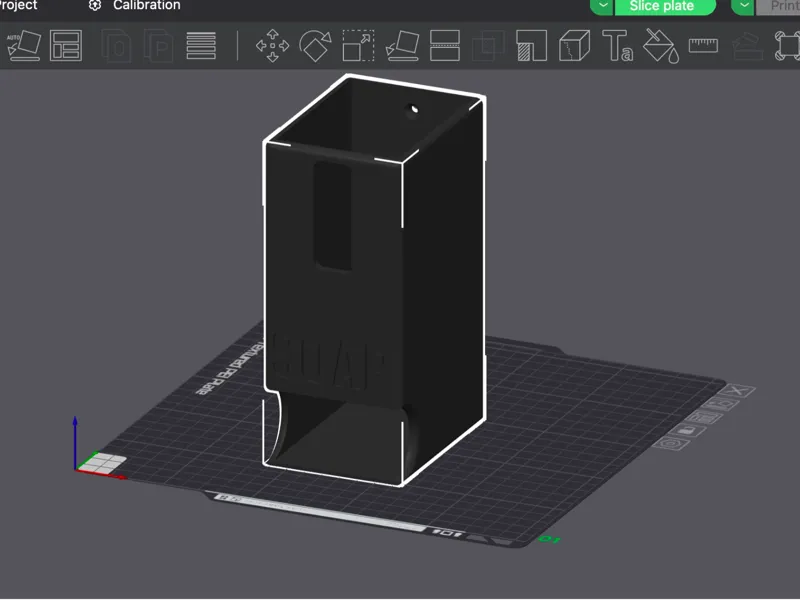Open the Support painting tool
Viewport: 800px width, 600px height.
532,45
